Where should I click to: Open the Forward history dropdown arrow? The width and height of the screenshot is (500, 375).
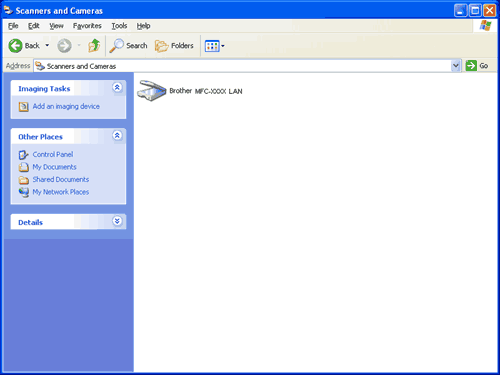click(79, 45)
